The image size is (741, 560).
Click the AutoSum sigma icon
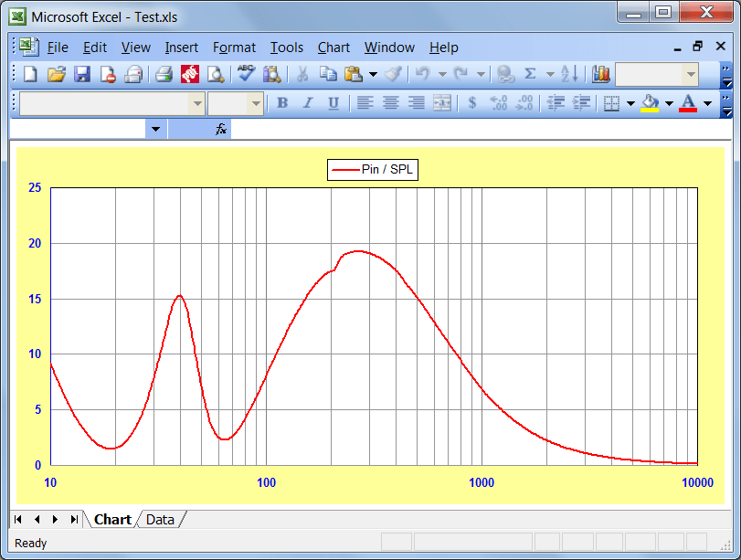point(531,74)
